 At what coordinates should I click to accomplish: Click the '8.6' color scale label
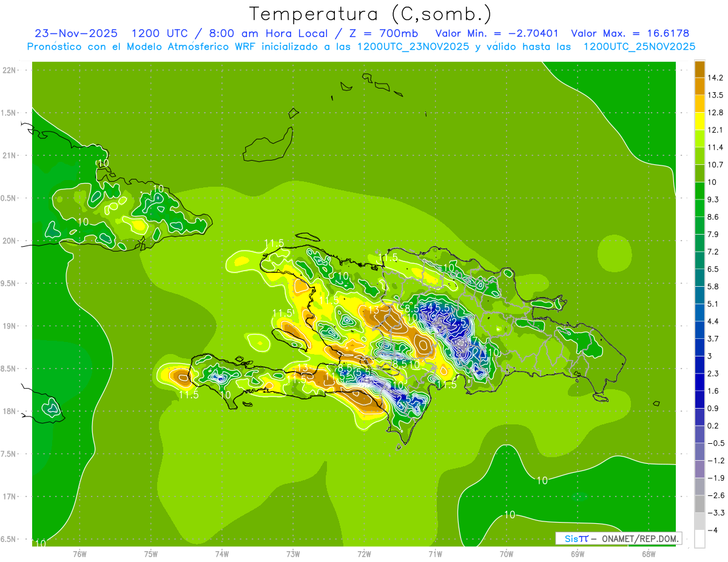[713, 216]
